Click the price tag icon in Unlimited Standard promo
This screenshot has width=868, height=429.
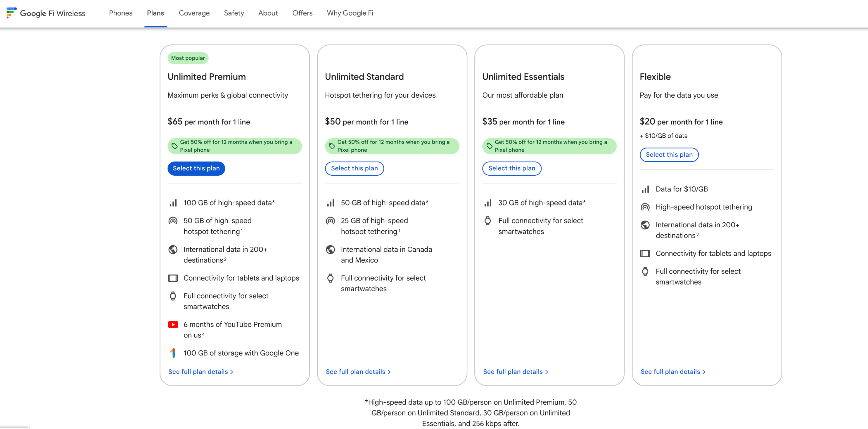click(x=332, y=146)
